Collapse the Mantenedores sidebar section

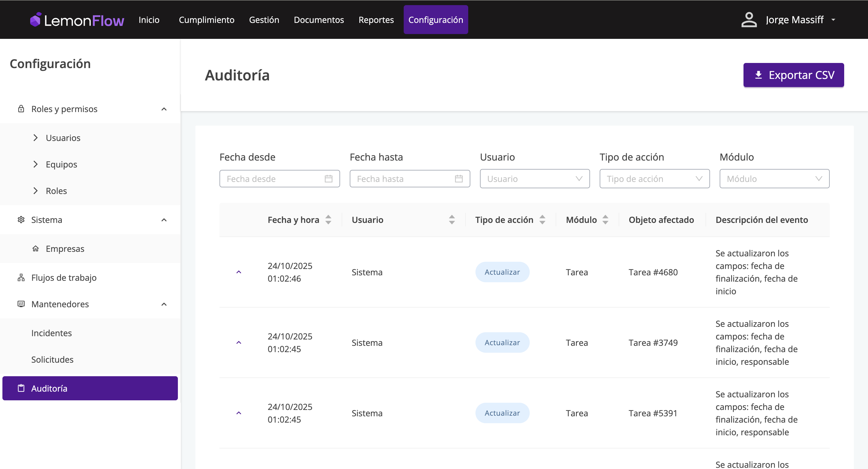[x=164, y=304]
